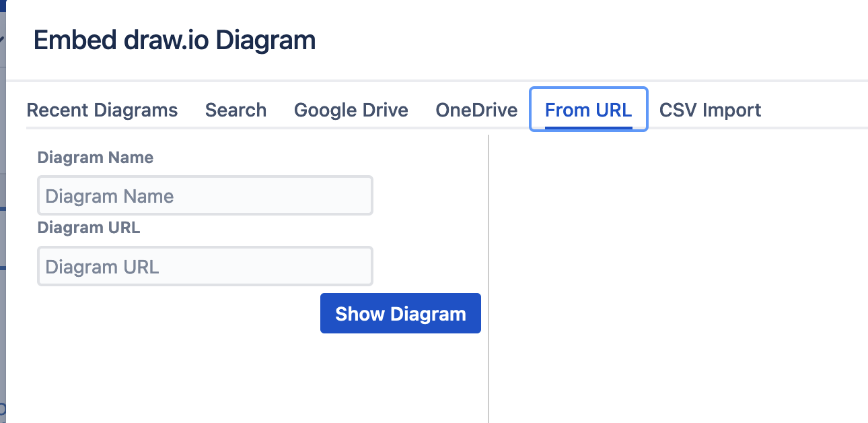Click the Show Diagram button
The image size is (868, 423).
[400, 313]
